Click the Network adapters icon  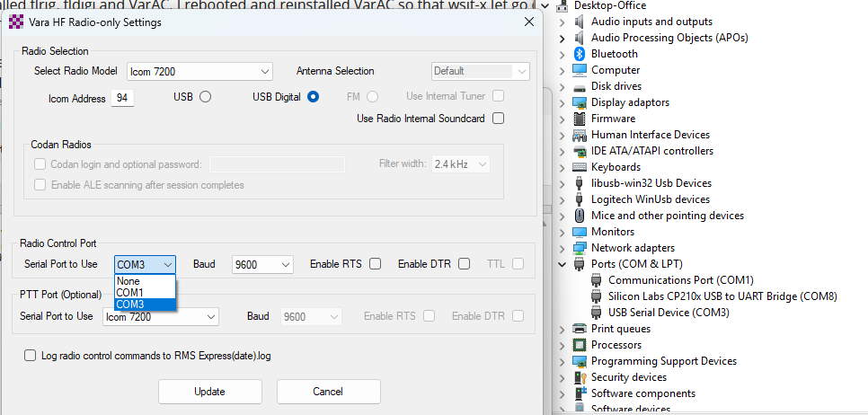[580, 248]
